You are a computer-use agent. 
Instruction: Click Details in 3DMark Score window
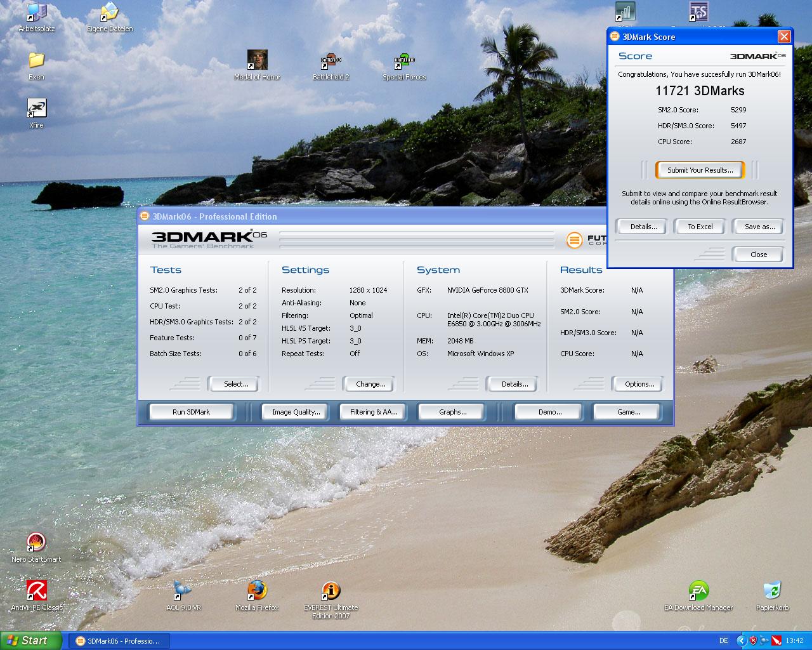tap(643, 227)
